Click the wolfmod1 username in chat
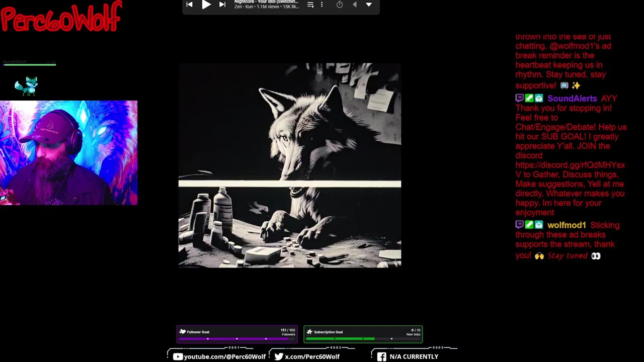Image resolution: width=644 pixels, height=362 pixels. (567, 225)
